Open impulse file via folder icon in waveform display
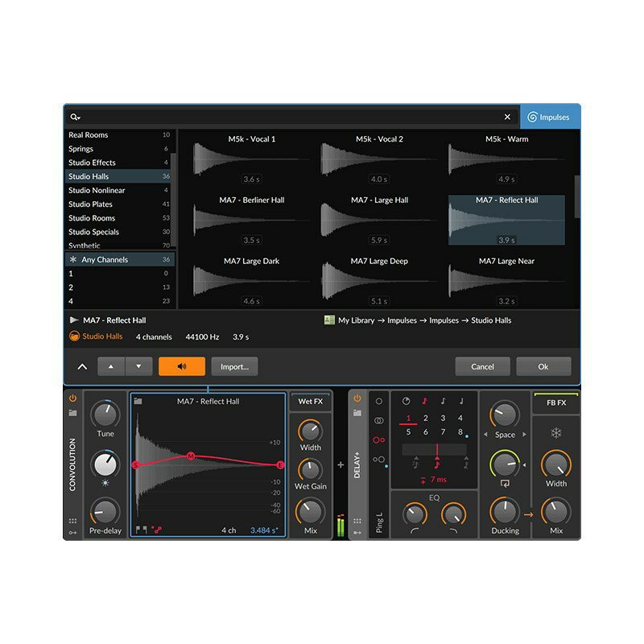This screenshot has width=644, height=644. [138, 400]
